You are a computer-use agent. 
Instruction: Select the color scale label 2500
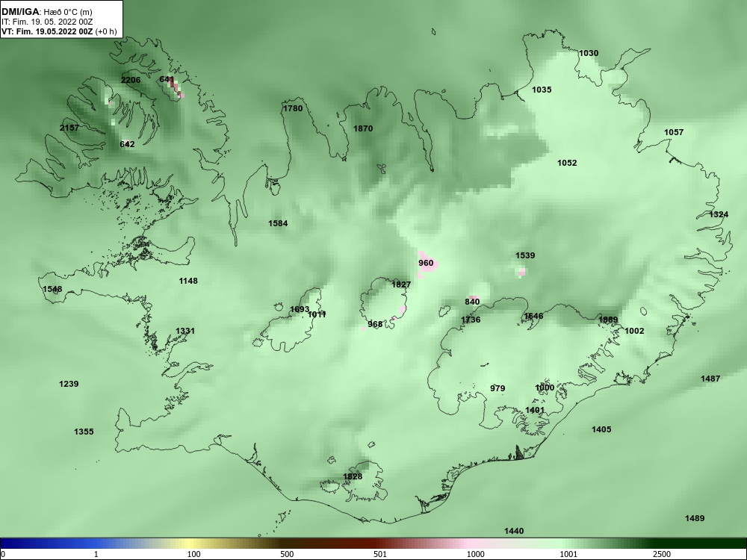coord(662,554)
